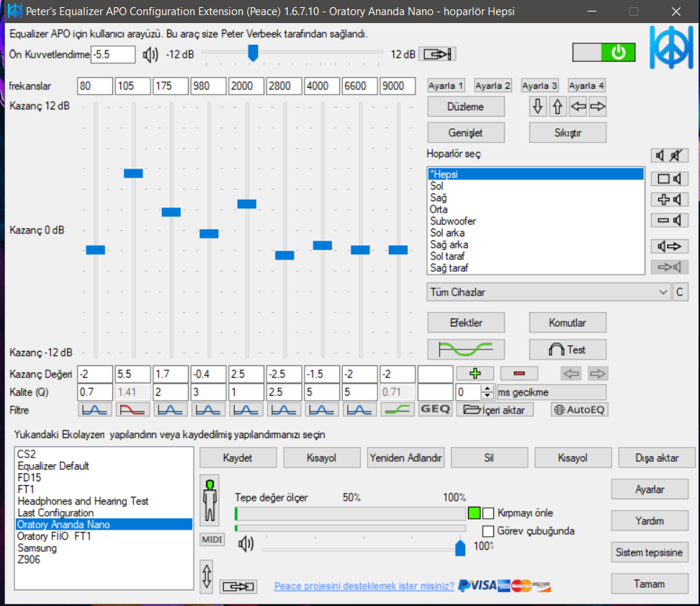Click the Sistem tepsisine button
Image resolution: width=700 pixels, height=606 pixels.
pos(650,553)
